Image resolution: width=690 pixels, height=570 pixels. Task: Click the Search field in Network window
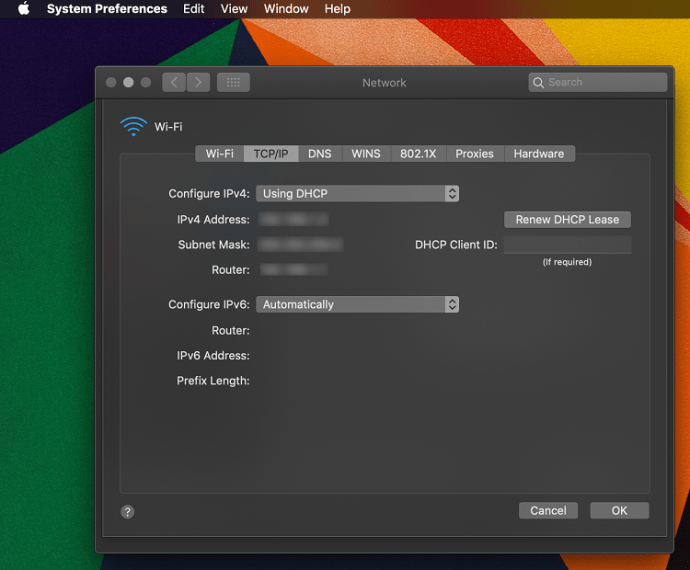point(598,82)
